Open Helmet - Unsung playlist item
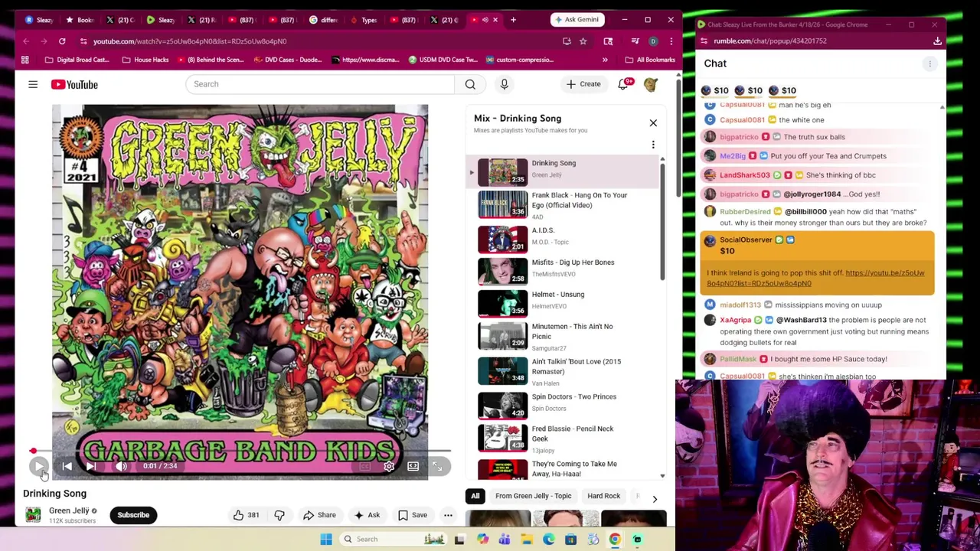 pos(564,302)
